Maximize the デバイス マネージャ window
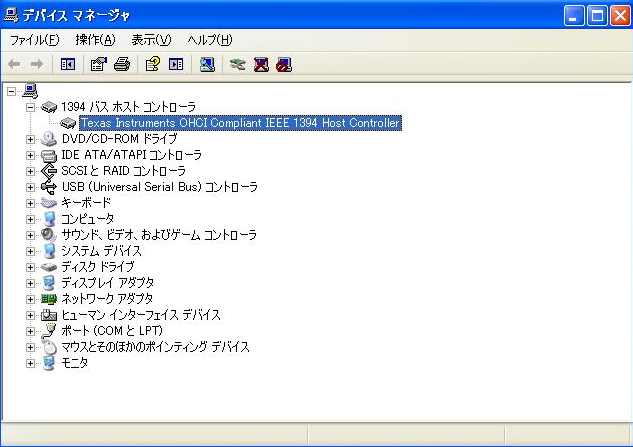This screenshot has height=447, width=633. coord(597,16)
